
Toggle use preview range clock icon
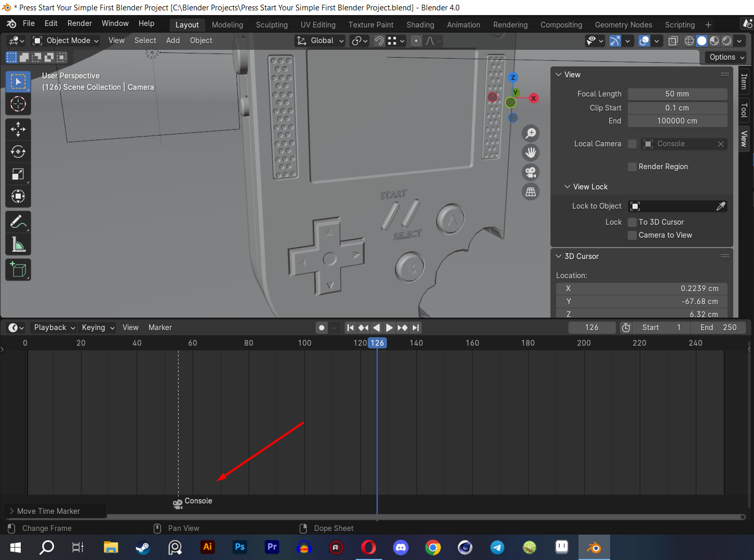click(x=626, y=327)
